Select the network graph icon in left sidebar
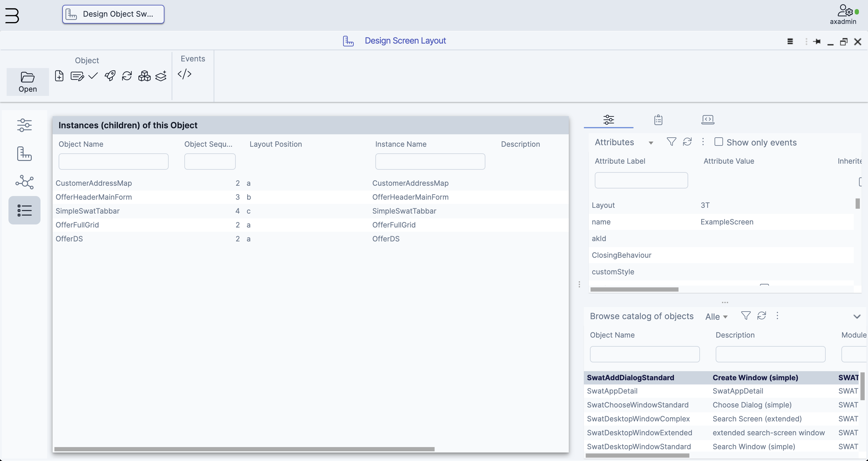The image size is (868, 461). coord(24,182)
